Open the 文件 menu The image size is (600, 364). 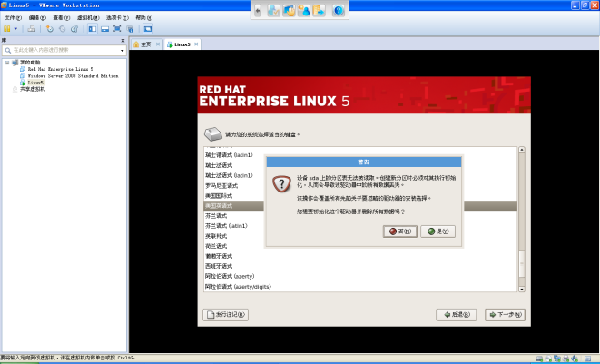tap(13, 17)
